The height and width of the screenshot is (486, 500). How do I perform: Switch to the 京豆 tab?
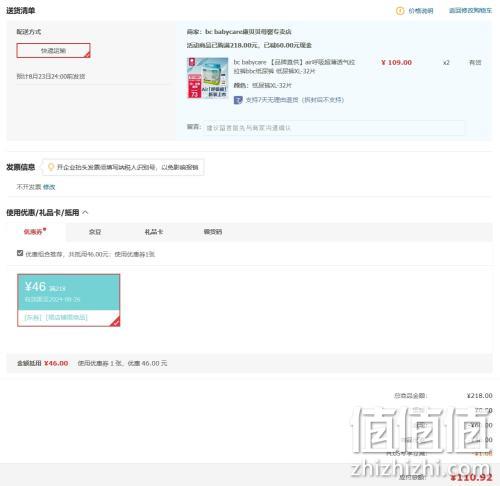[x=95, y=232]
